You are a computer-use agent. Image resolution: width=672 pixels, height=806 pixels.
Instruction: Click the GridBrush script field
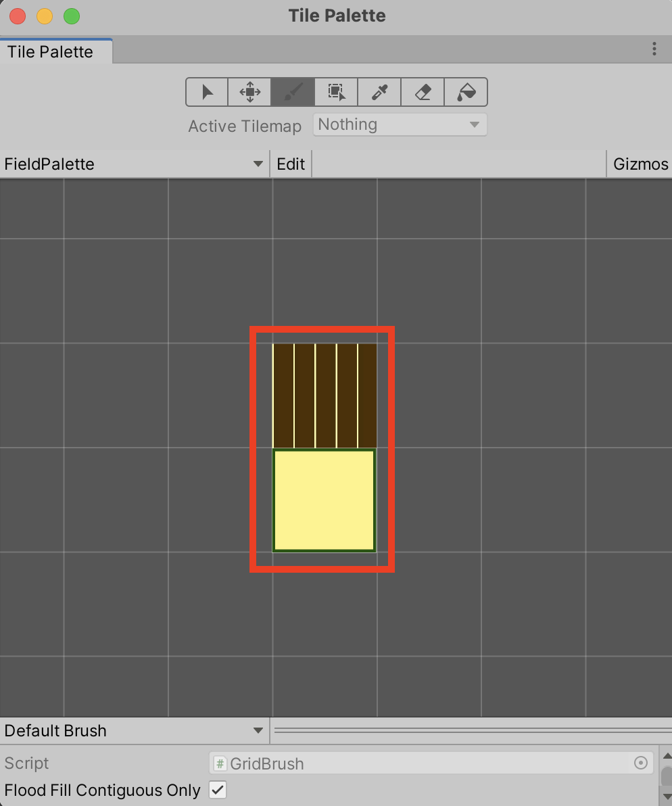click(431, 763)
